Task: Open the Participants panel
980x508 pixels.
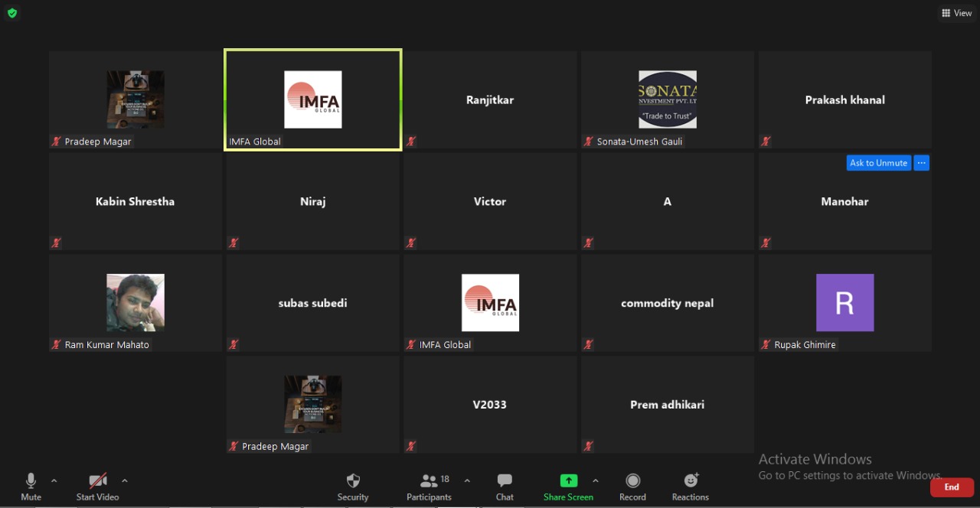Action: click(430, 487)
